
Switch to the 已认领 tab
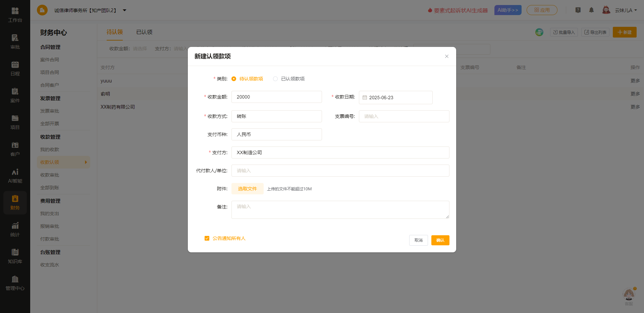click(144, 32)
